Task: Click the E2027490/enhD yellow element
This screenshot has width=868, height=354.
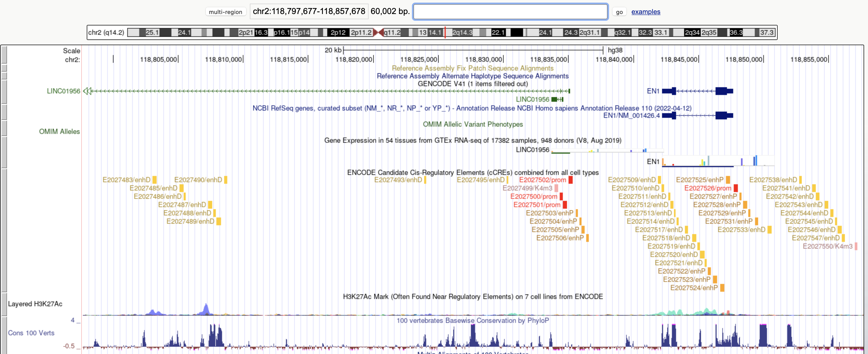Action: 226,180
